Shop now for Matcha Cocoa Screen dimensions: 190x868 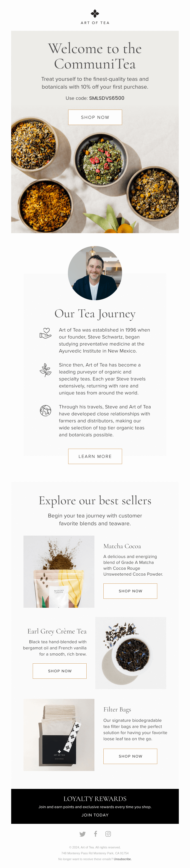130,591
